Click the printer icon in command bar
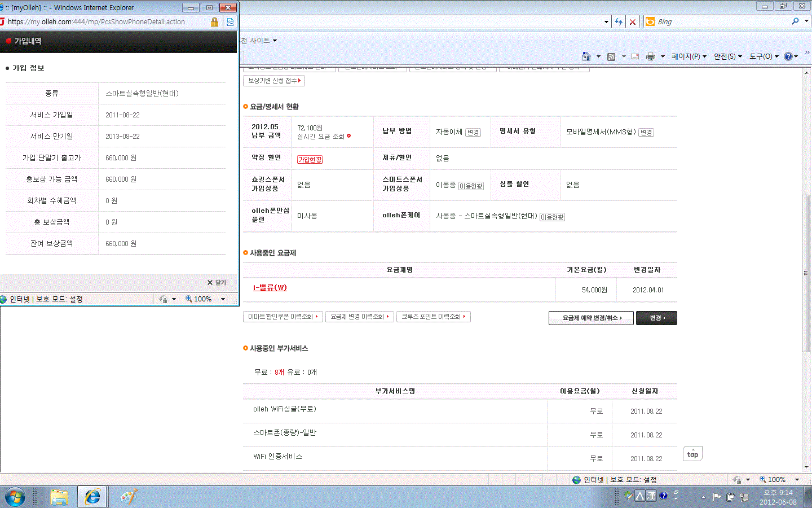The height and width of the screenshot is (508, 812). tap(651, 56)
